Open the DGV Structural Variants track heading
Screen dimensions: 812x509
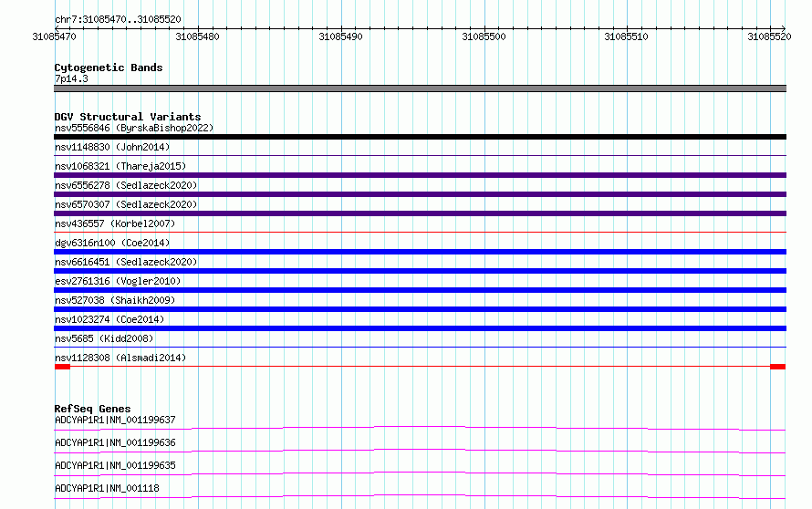128,117
